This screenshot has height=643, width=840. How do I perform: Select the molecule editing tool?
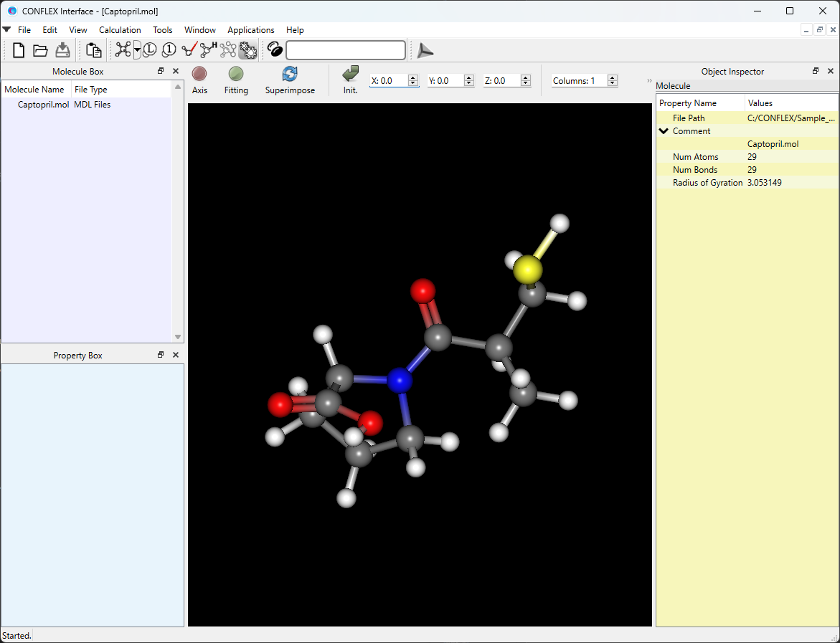(123, 50)
